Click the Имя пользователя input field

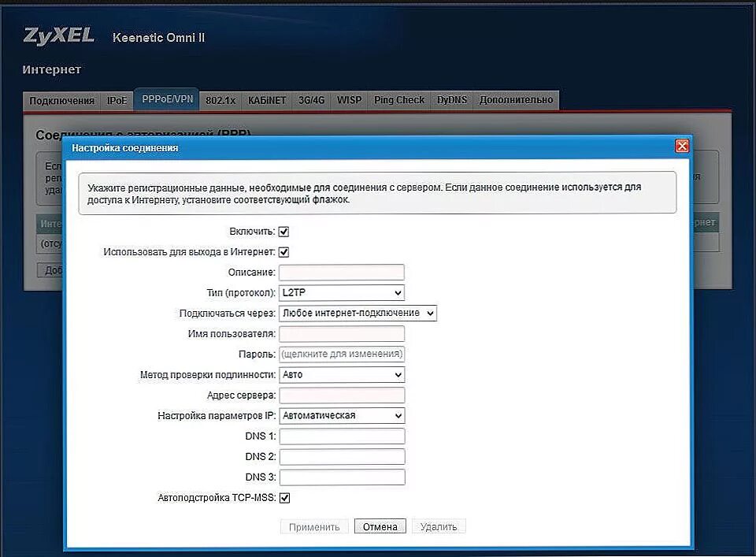click(342, 334)
